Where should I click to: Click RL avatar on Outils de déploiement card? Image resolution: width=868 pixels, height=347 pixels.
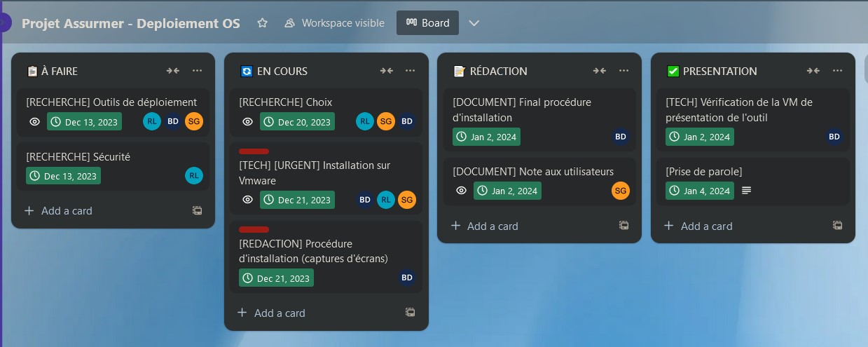[x=152, y=121]
